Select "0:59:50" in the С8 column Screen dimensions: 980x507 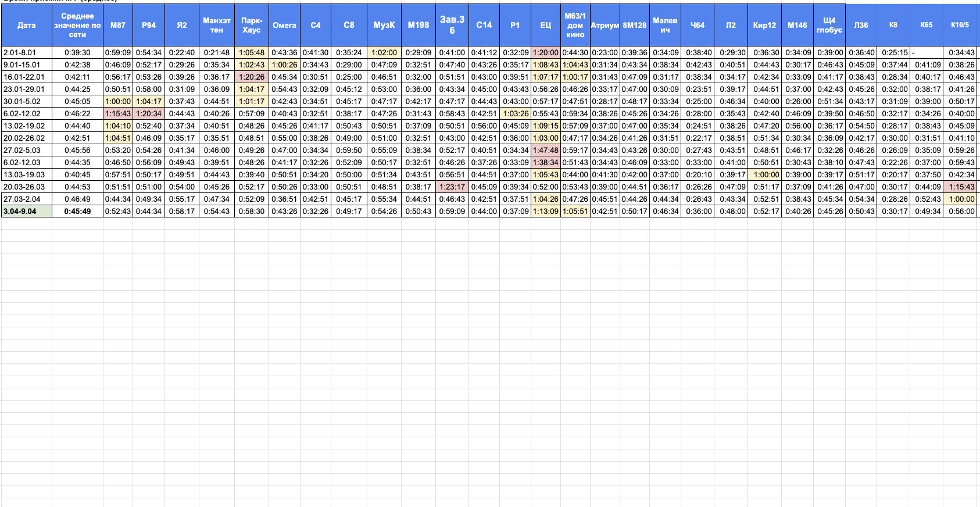point(349,150)
